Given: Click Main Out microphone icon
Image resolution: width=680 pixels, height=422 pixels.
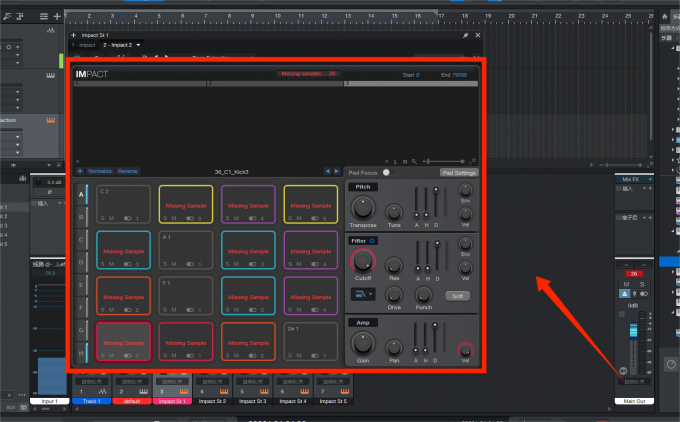Looking at the screenshot, I should (634, 294).
